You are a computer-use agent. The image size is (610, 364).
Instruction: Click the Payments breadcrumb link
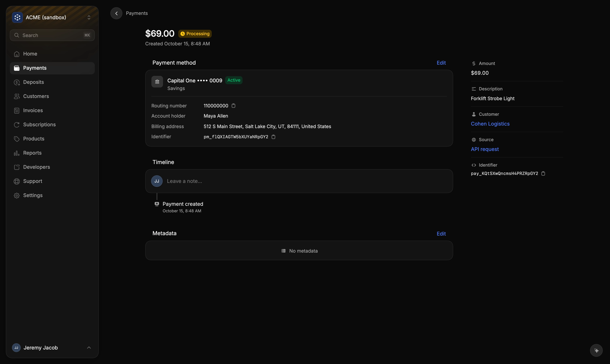tap(137, 13)
